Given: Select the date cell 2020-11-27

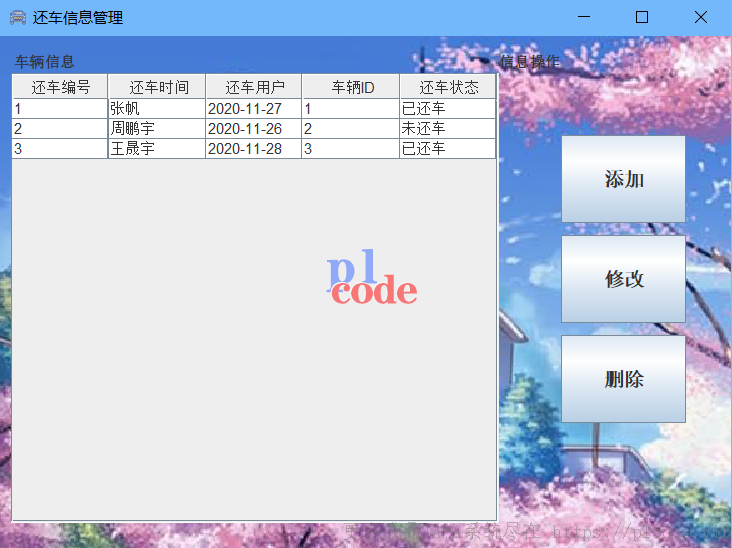Looking at the screenshot, I should click(x=254, y=109).
